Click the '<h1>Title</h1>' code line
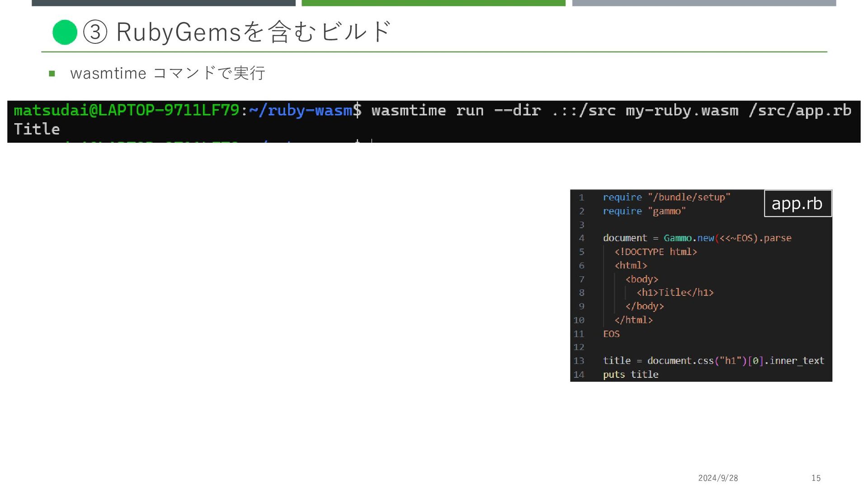 (x=675, y=293)
